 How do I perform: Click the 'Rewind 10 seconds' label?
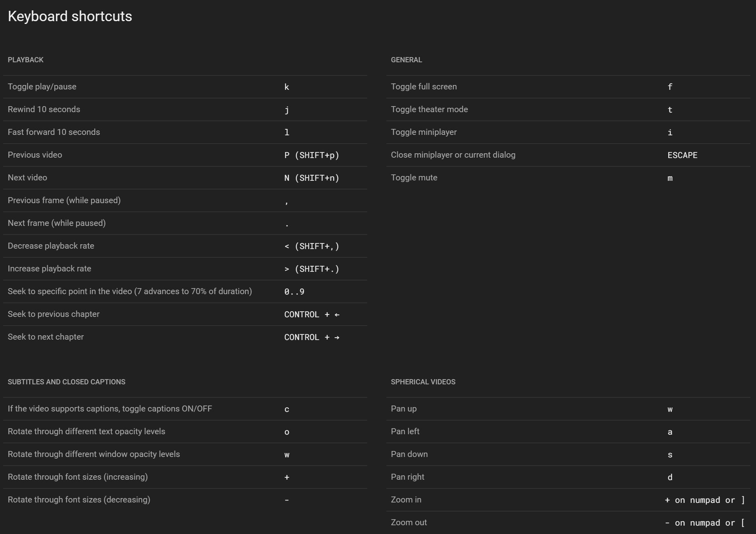pos(44,109)
